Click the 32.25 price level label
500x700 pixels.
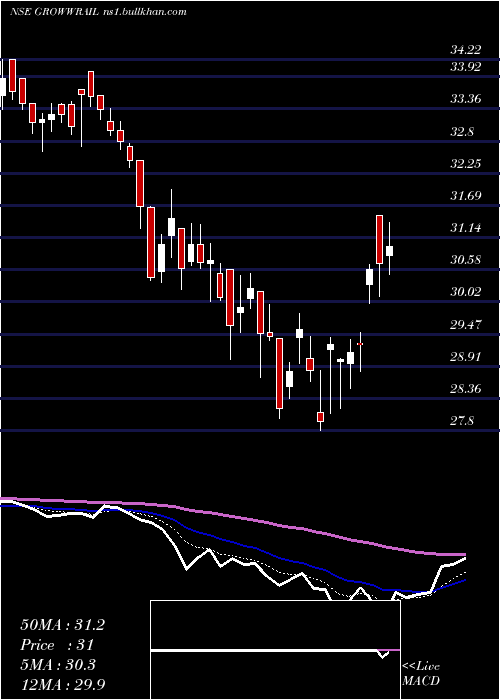[x=465, y=163]
